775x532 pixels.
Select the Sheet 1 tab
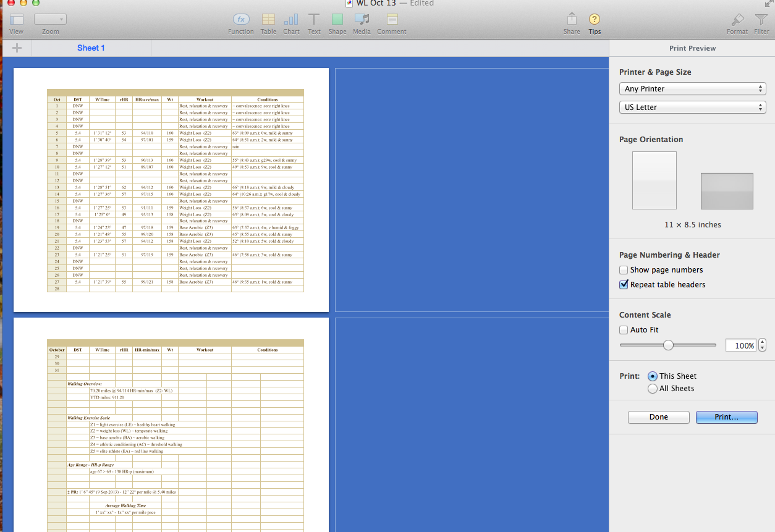click(x=91, y=48)
